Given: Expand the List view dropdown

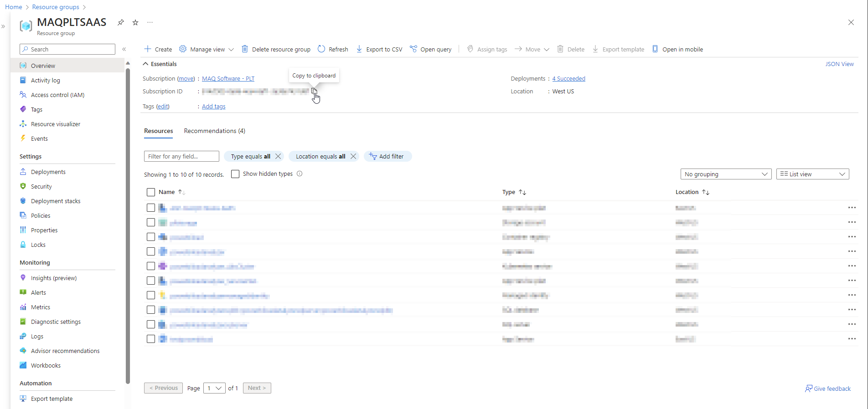Looking at the screenshot, I should [812, 174].
